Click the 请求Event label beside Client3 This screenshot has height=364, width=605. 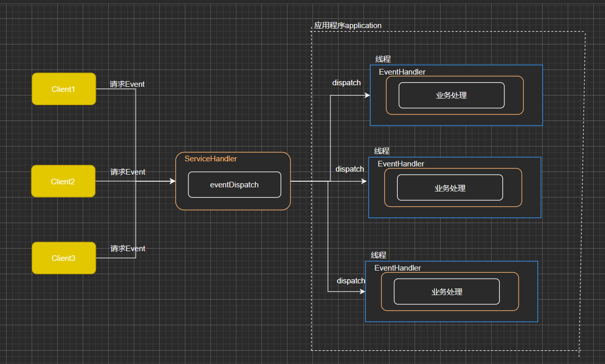128,249
